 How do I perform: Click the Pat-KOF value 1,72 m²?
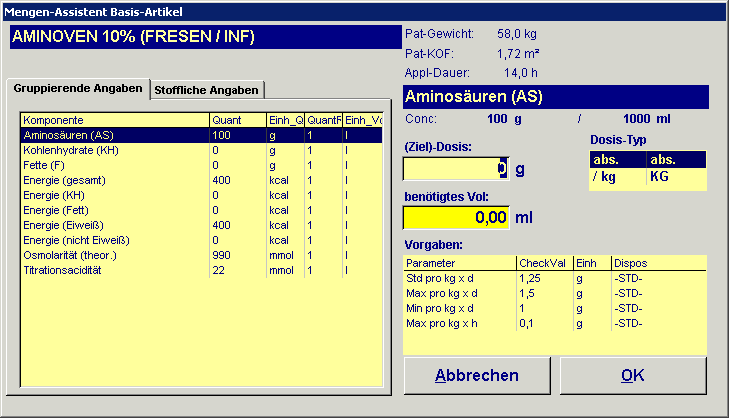(518, 54)
